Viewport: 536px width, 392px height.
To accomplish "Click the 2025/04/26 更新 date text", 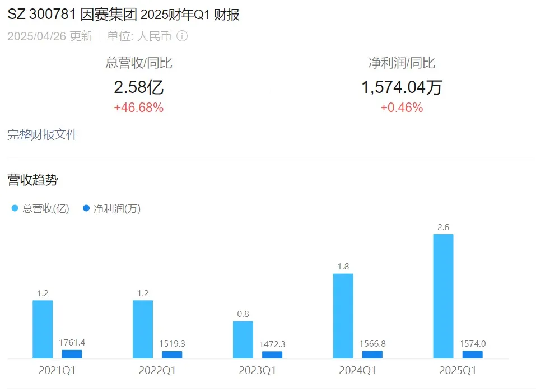I will point(50,36).
